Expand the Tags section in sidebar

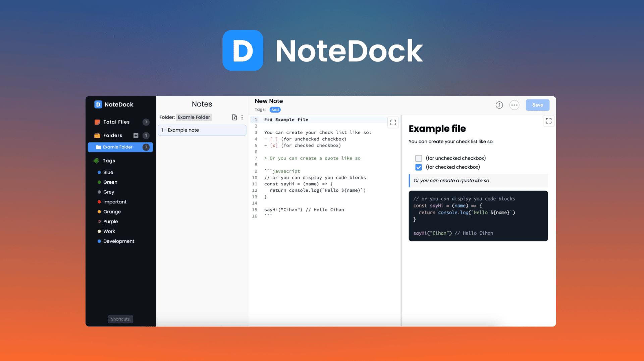[108, 161]
